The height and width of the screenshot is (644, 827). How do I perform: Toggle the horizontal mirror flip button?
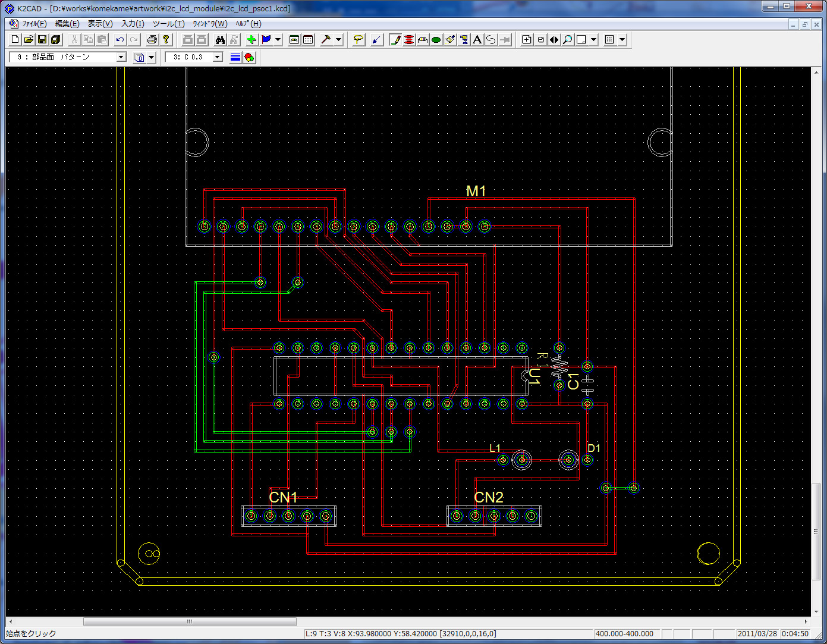pos(554,40)
